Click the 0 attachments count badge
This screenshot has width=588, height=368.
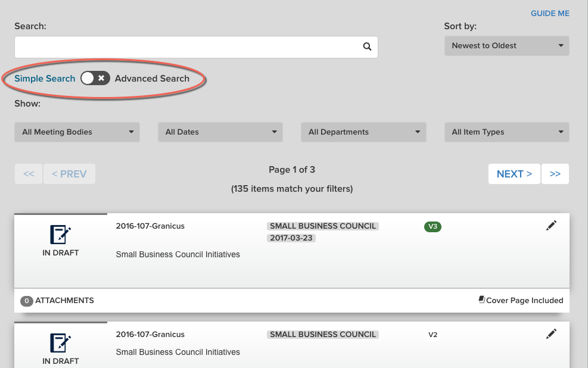tap(27, 301)
